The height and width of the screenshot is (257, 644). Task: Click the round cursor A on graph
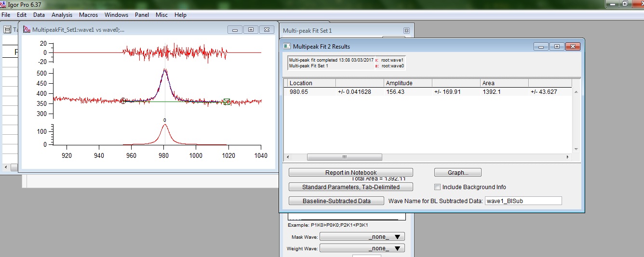(123, 101)
